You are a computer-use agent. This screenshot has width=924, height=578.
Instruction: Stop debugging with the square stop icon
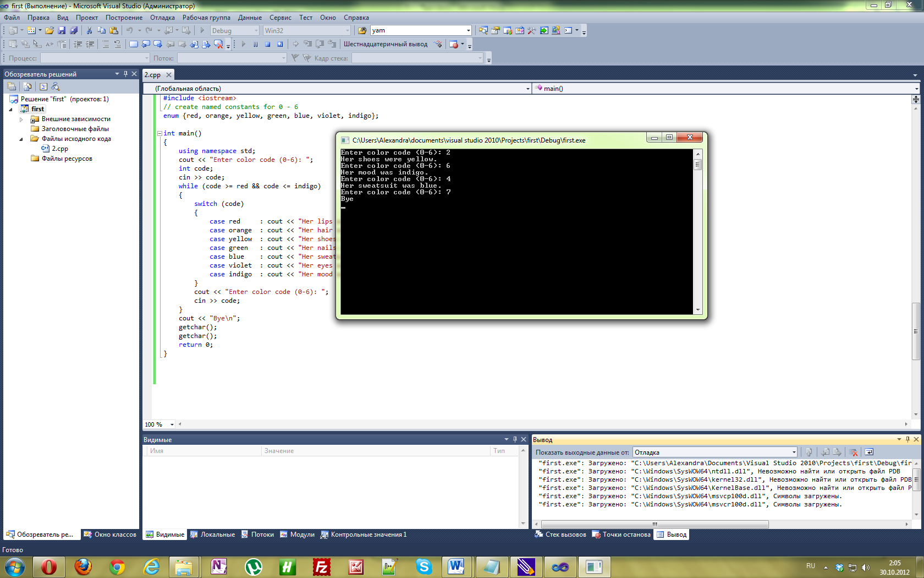click(x=267, y=44)
